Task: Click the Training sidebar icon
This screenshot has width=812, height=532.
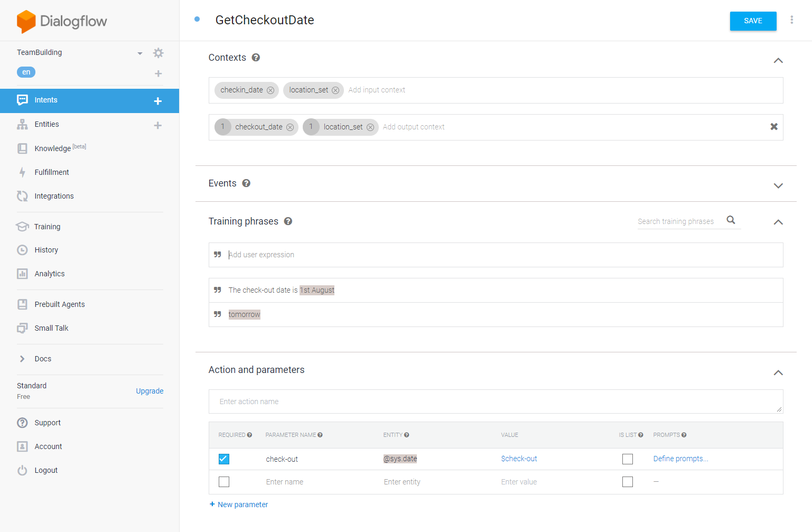Action: tap(22, 226)
